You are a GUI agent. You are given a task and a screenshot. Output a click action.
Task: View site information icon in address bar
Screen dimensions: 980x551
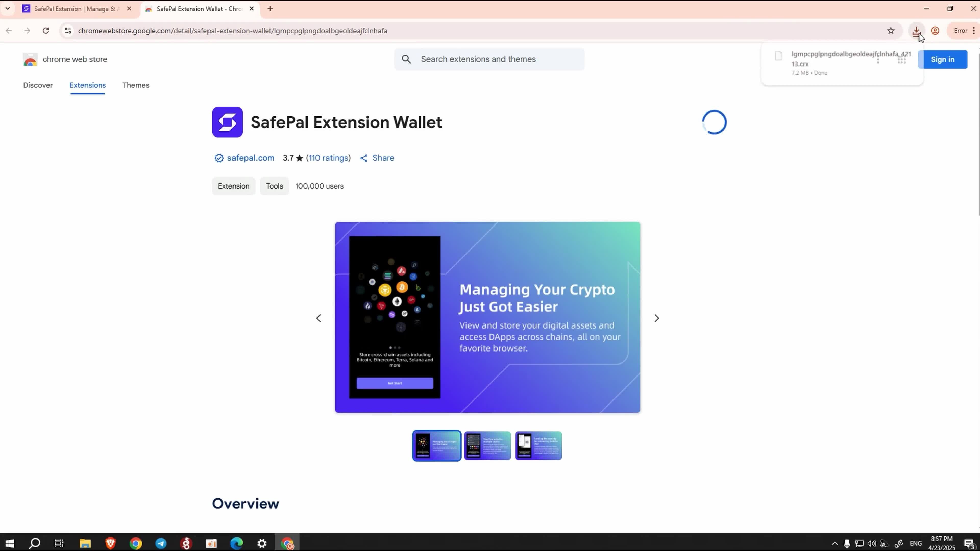tap(68, 31)
